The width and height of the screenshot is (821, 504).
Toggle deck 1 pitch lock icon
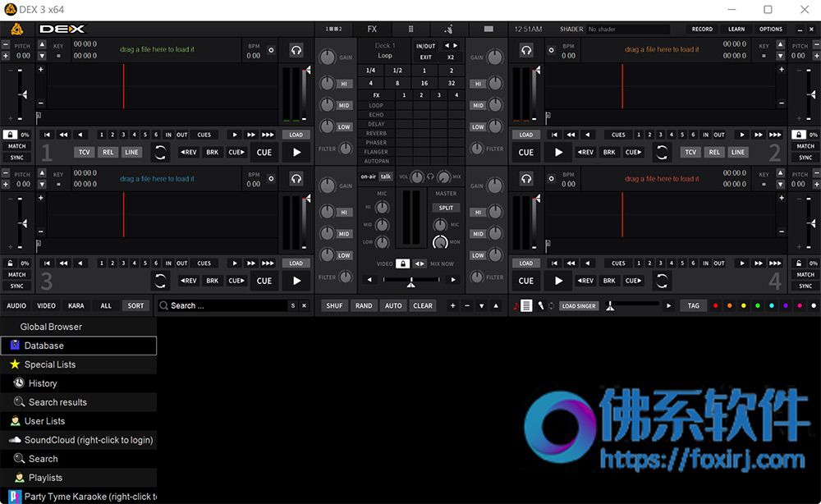point(10,135)
